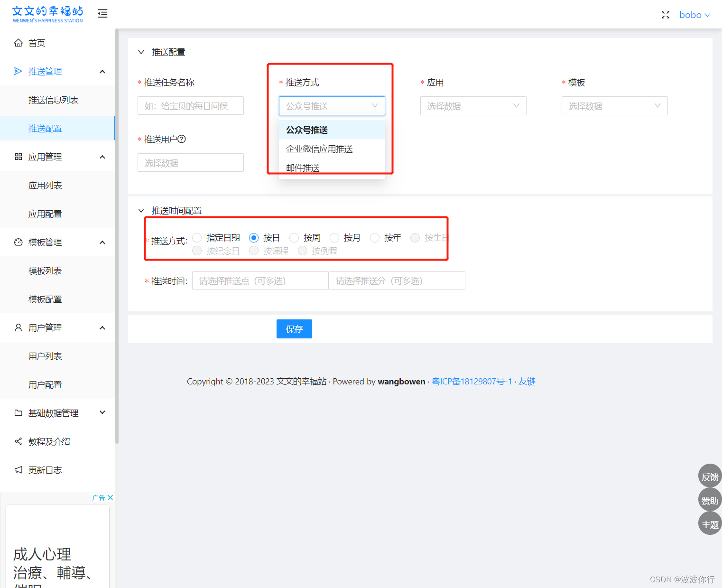Click the 广告 ad label icon
722x588 pixels.
[x=99, y=497]
